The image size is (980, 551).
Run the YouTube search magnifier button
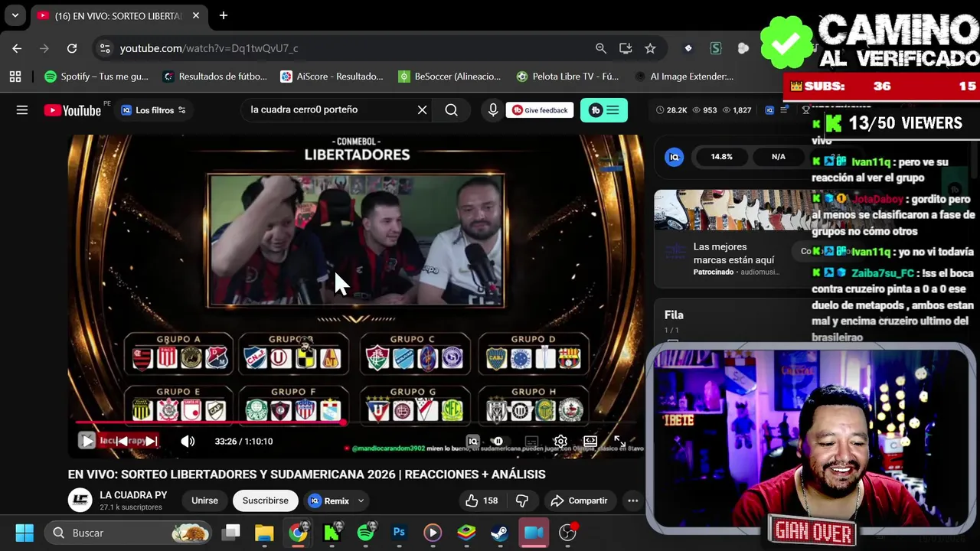(452, 110)
